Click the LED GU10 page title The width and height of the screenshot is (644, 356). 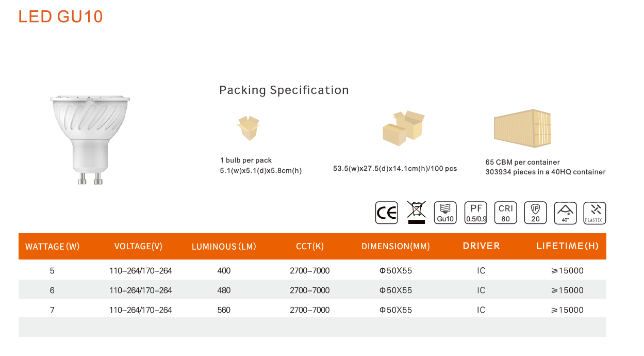[61, 17]
